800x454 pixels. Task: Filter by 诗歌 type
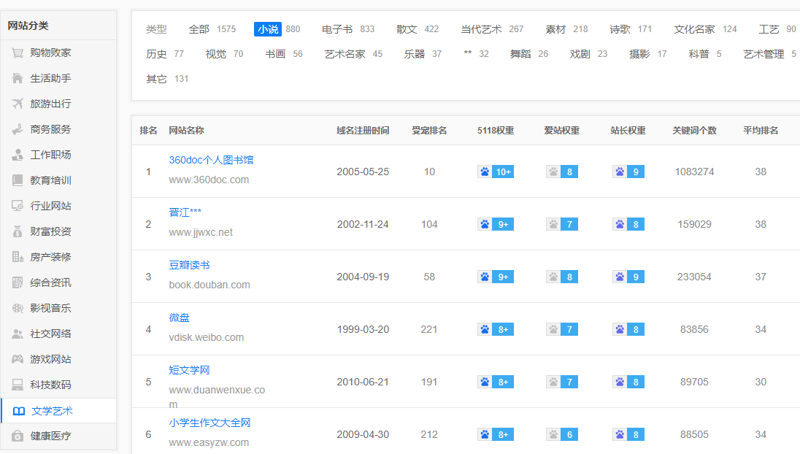(620, 29)
